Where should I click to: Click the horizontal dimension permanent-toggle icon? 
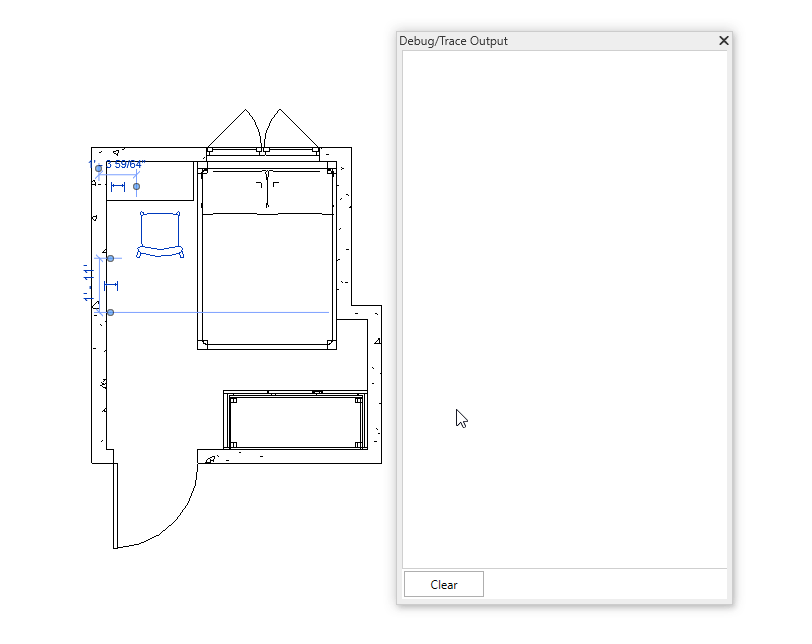(118, 187)
